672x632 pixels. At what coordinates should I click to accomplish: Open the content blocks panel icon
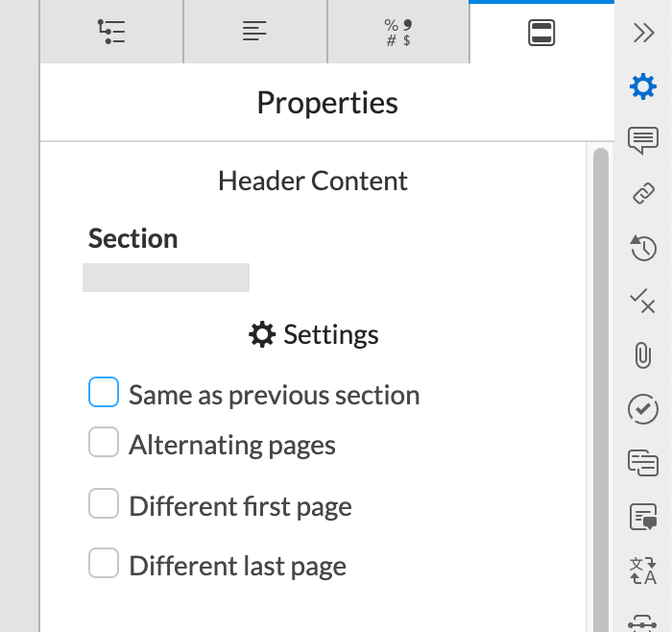(642, 463)
